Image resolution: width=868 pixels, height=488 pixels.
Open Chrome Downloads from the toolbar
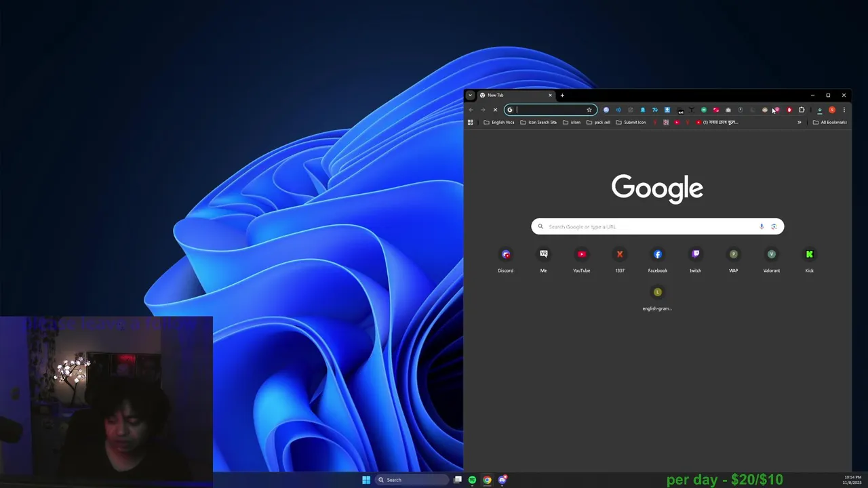point(819,110)
